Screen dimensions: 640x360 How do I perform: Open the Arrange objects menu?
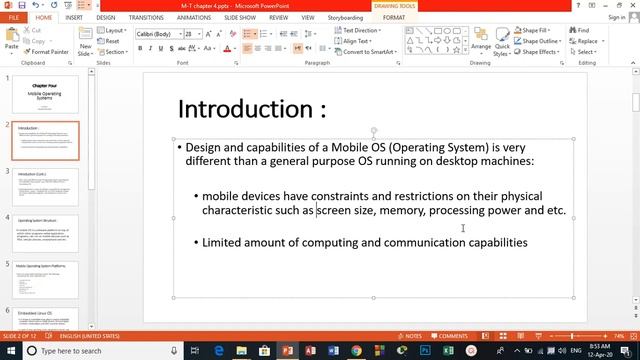(x=481, y=41)
